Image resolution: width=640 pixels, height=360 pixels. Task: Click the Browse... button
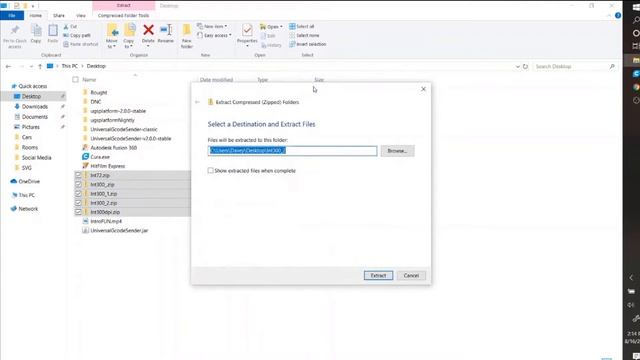tap(397, 151)
